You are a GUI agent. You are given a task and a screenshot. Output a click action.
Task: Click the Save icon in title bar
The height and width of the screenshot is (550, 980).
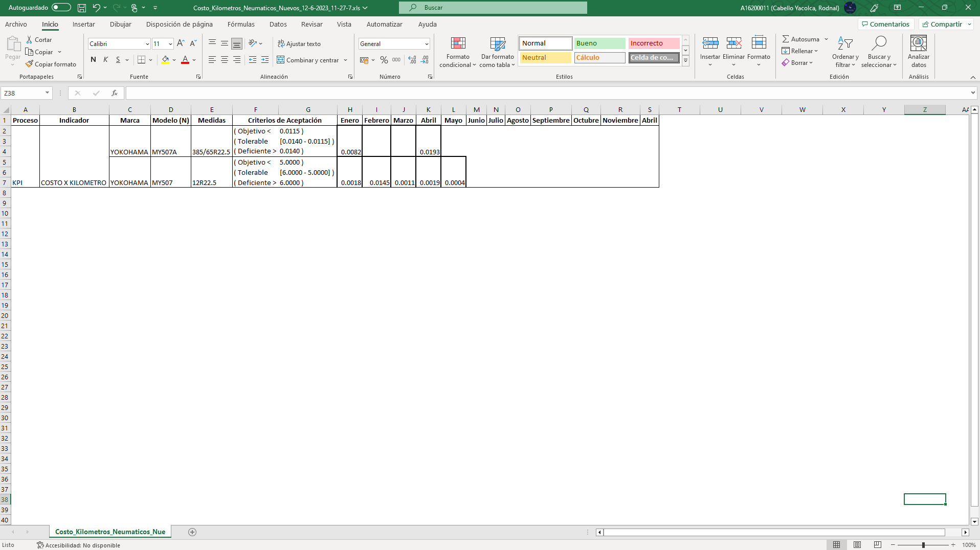pos(82,8)
